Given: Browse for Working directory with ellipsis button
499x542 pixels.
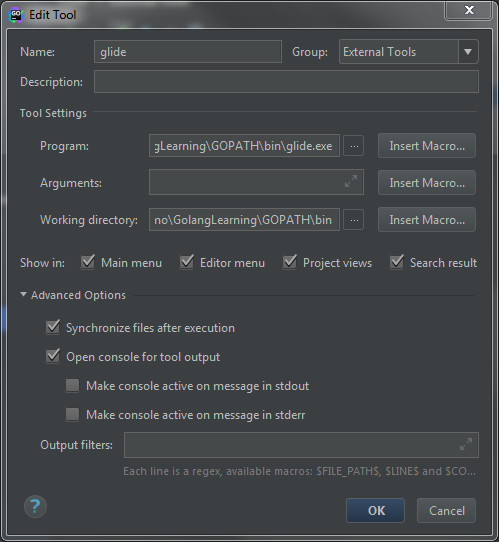Looking at the screenshot, I should [354, 219].
